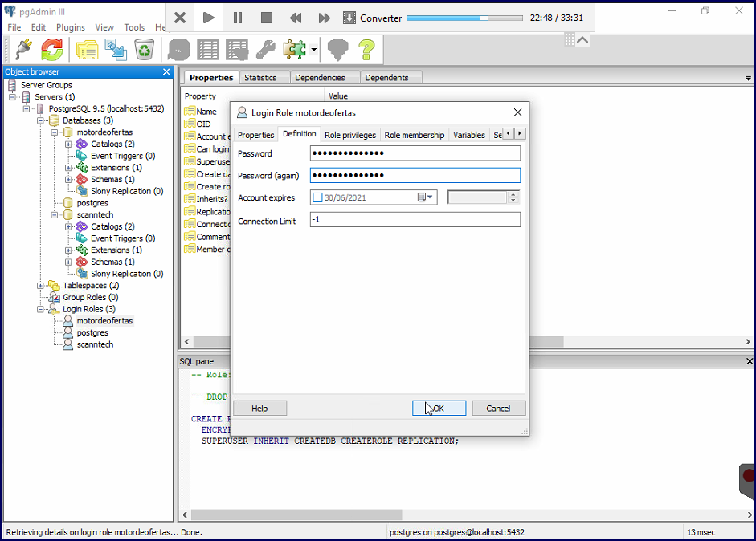Open the properties panel dropdown arrow
This screenshot has height=541, width=756.
tap(748, 78)
